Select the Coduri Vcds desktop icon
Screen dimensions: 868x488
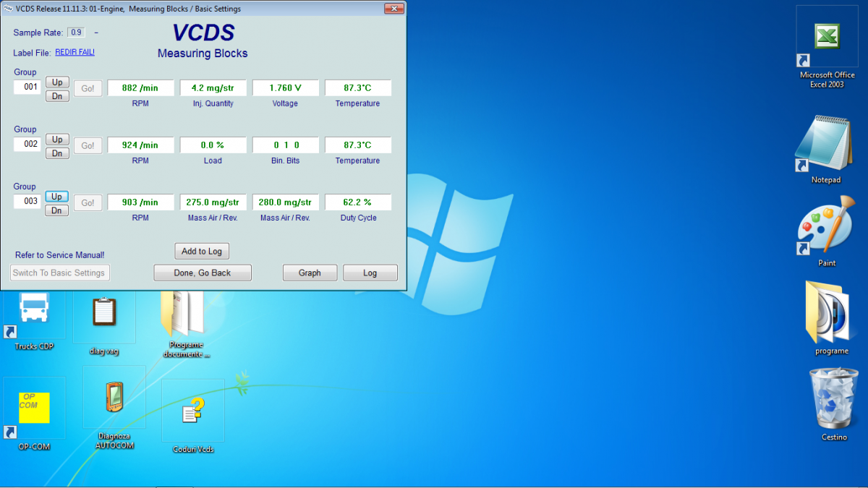[193, 417]
